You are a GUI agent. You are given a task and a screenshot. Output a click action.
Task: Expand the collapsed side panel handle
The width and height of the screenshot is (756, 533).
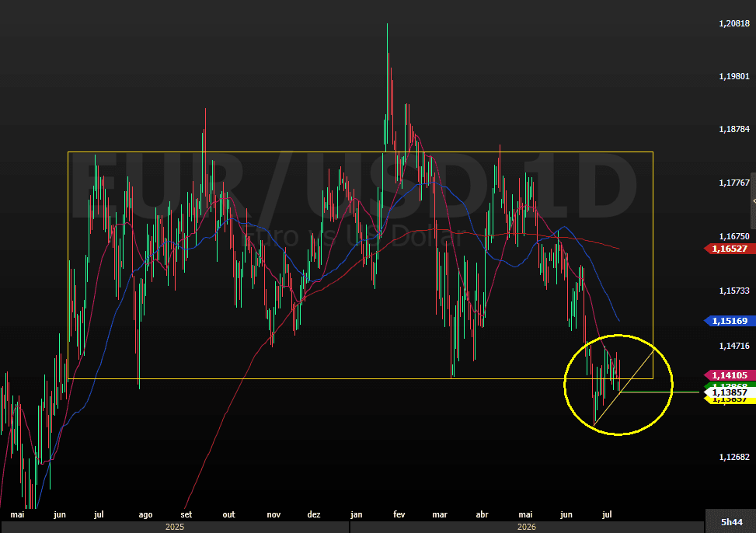click(x=754, y=200)
